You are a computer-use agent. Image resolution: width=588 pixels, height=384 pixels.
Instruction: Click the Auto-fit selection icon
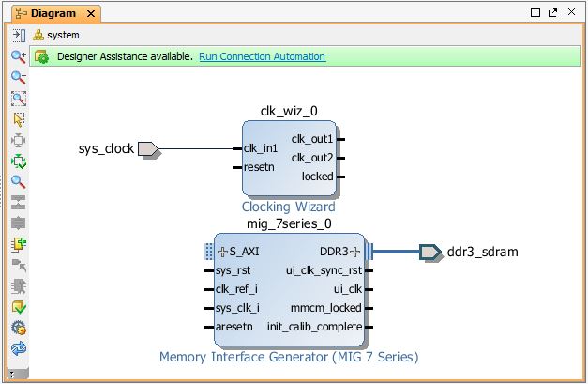[x=19, y=141]
